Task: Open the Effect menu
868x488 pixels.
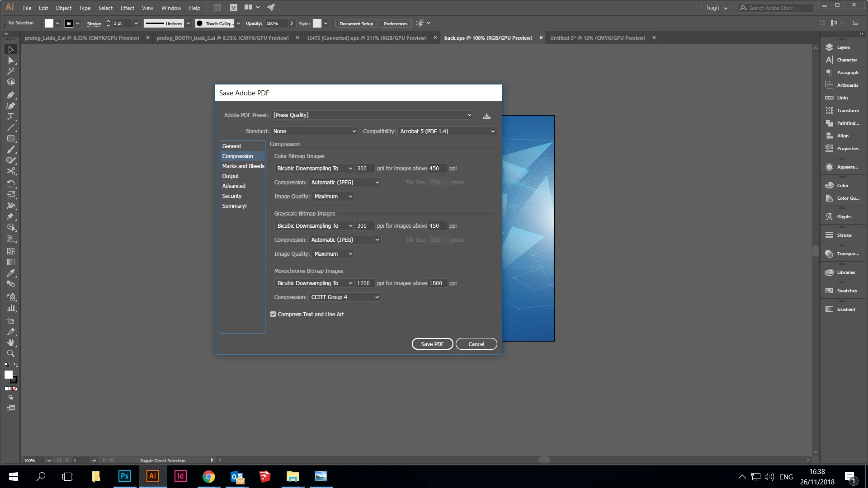Action: click(127, 8)
